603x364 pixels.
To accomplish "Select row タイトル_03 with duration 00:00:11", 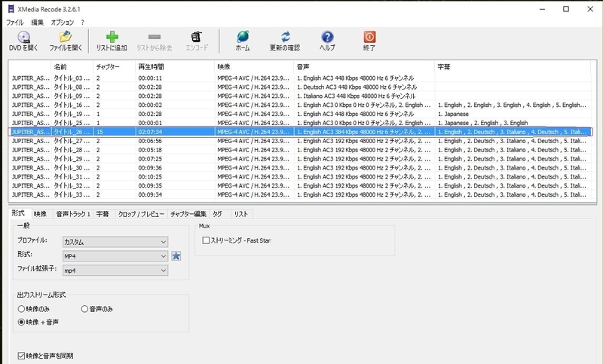I will click(299, 78).
